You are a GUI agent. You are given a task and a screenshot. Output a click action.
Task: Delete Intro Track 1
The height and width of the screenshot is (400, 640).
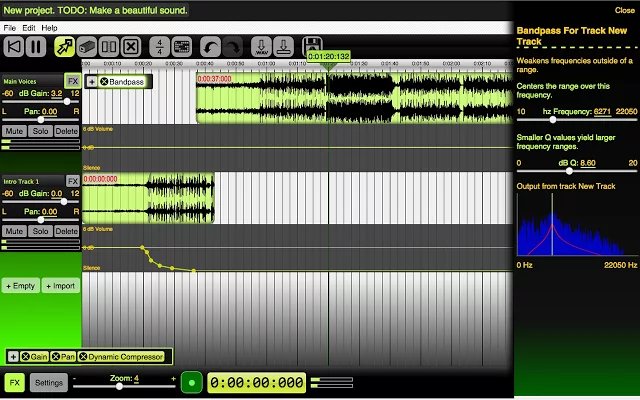pyautogui.click(x=67, y=231)
